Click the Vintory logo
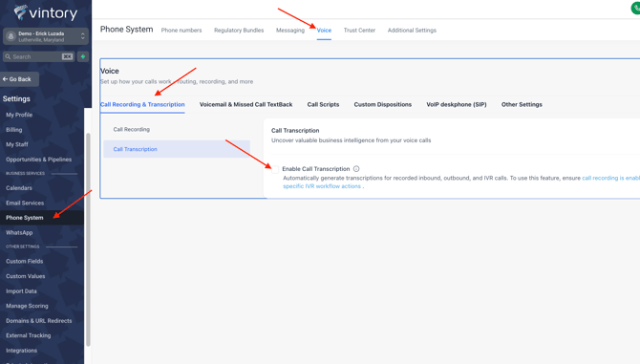The width and height of the screenshot is (640, 364). pyautogui.click(x=45, y=13)
